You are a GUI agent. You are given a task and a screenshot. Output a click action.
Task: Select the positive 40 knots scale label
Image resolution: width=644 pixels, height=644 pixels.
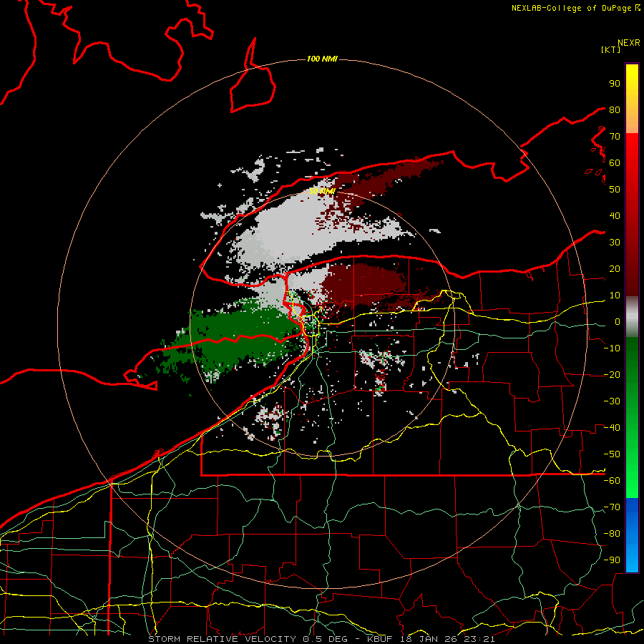coord(615,215)
